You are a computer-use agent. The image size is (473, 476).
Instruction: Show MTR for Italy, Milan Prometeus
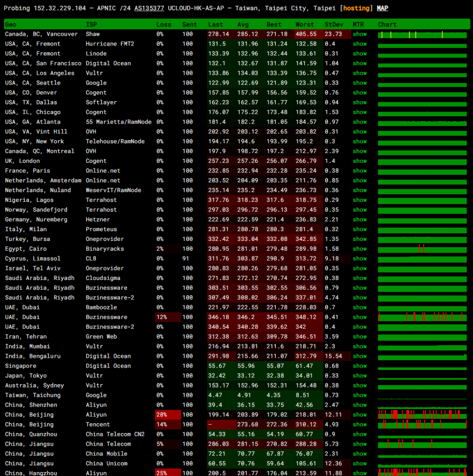click(360, 229)
